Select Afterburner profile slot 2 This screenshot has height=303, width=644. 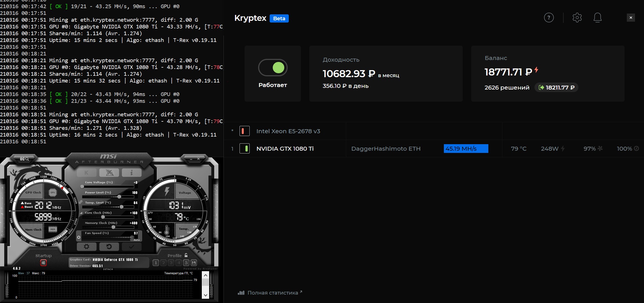[x=163, y=263]
